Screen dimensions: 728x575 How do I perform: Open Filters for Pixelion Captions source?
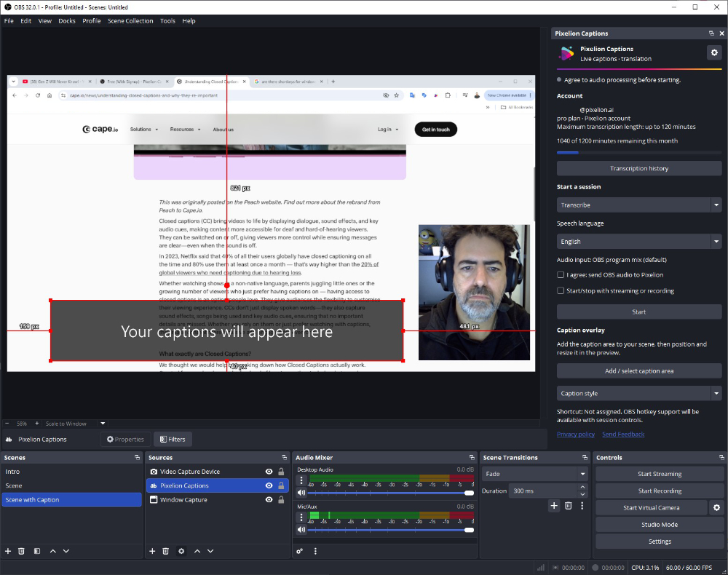click(x=173, y=439)
